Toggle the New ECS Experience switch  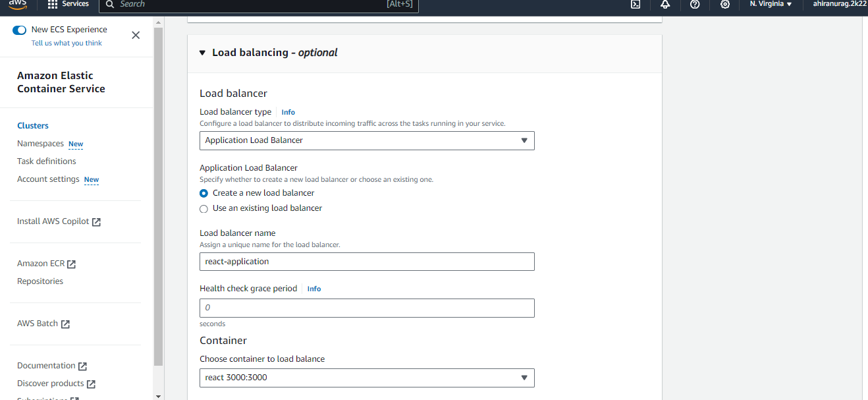coord(20,30)
